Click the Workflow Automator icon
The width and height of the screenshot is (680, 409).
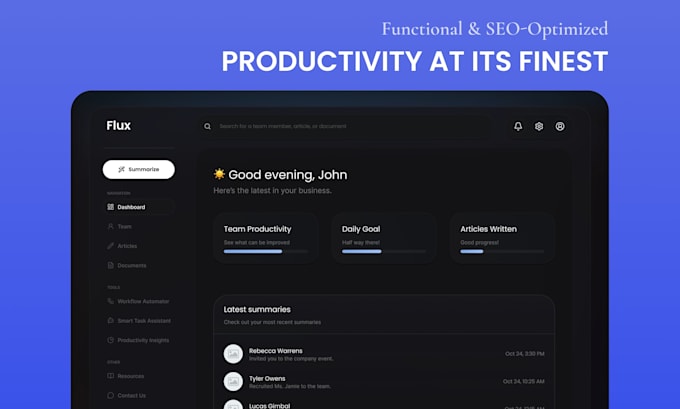pos(111,301)
